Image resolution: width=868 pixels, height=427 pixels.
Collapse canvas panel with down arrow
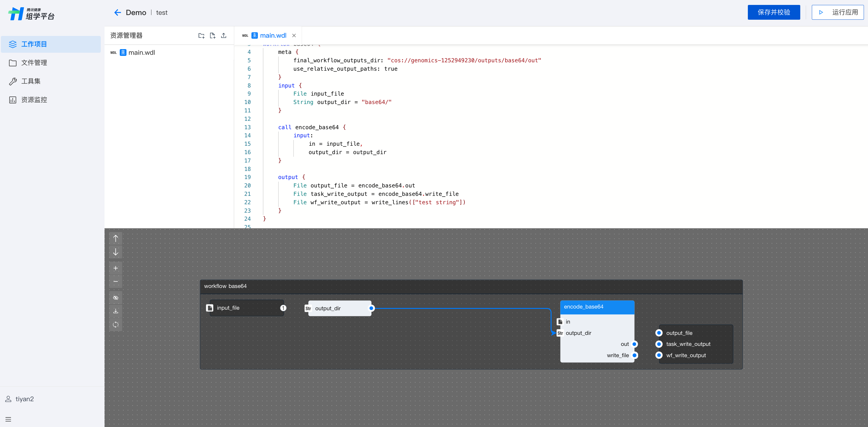(116, 252)
